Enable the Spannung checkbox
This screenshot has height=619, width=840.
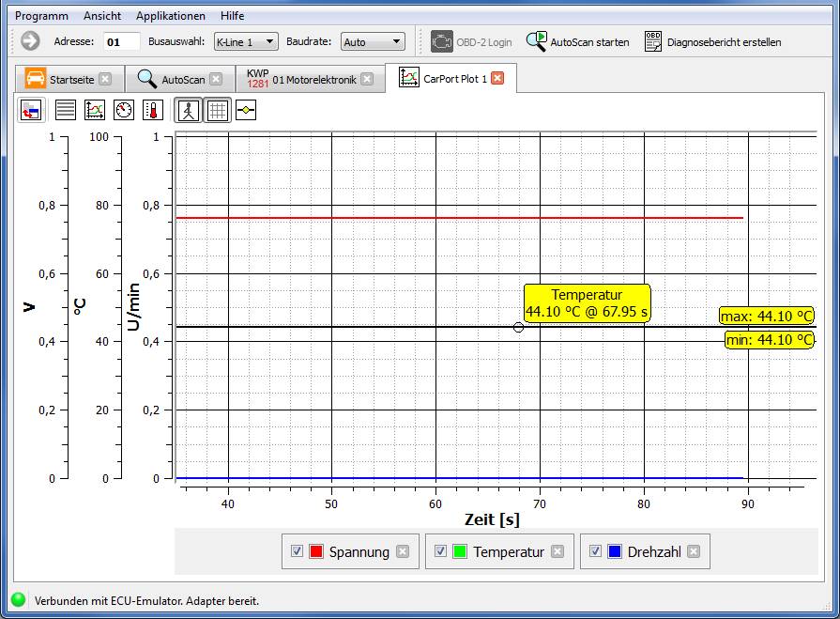pyautogui.click(x=298, y=551)
